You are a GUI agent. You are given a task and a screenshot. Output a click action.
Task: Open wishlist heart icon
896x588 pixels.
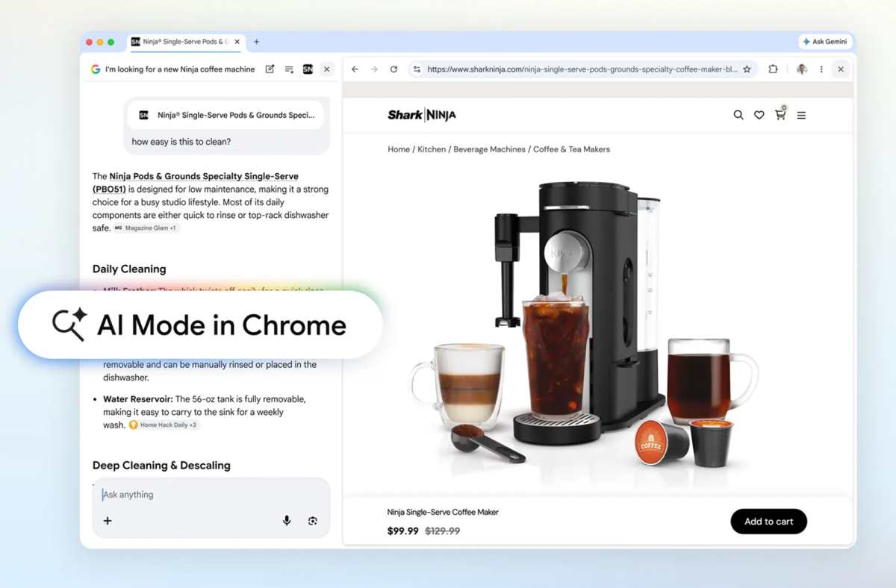[x=759, y=115]
